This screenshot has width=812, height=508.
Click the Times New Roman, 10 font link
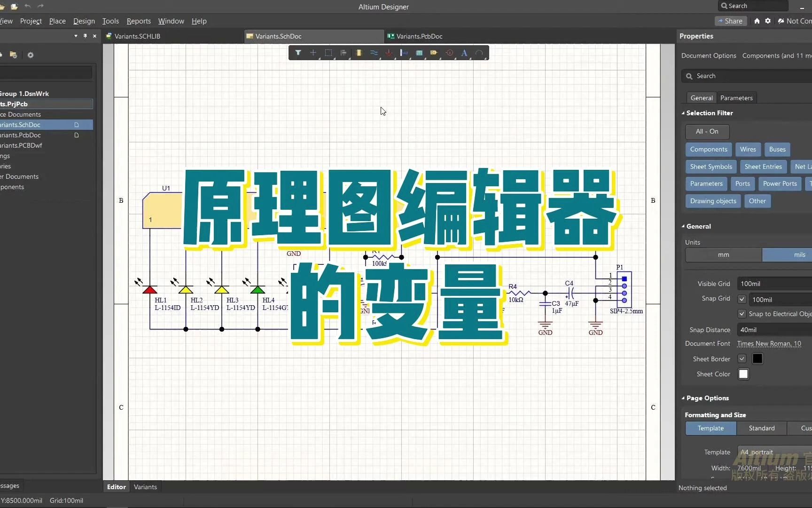click(x=769, y=344)
